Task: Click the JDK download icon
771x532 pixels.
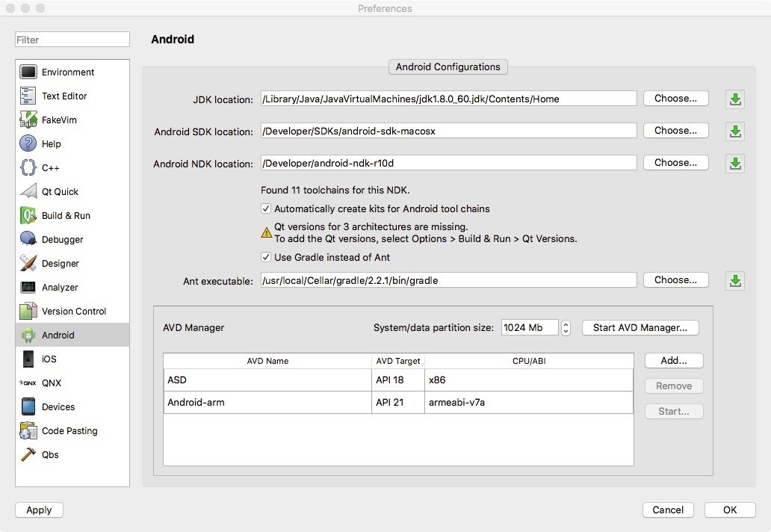Action: [735, 99]
